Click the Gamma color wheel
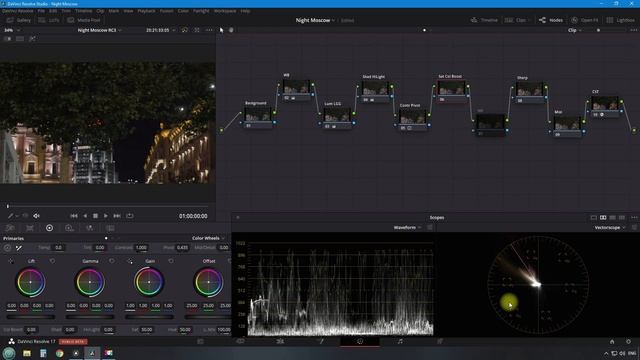The image size is (640, 360). coord(90,282)
